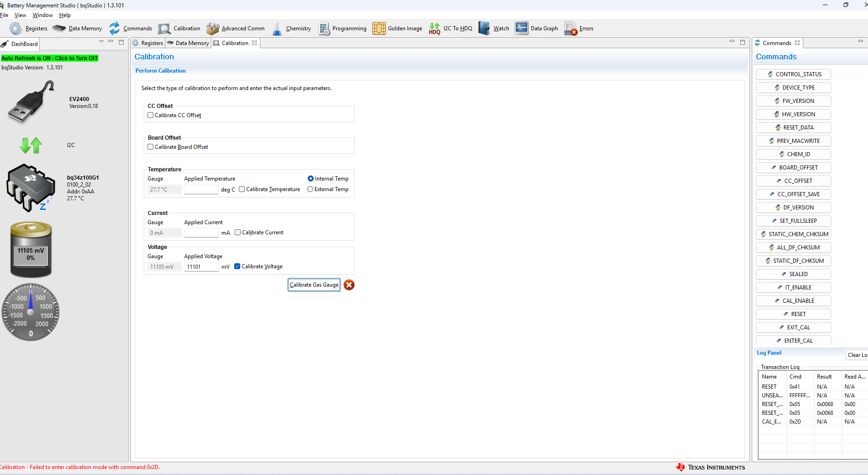Send BOARD_OFFSET command
The height and width of the screenshot is (475, 868).
793,168
